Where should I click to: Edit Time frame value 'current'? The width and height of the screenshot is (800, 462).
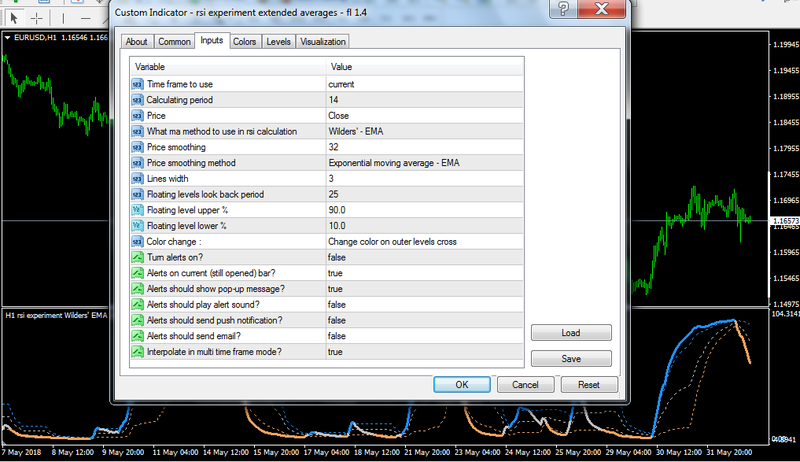425,84
